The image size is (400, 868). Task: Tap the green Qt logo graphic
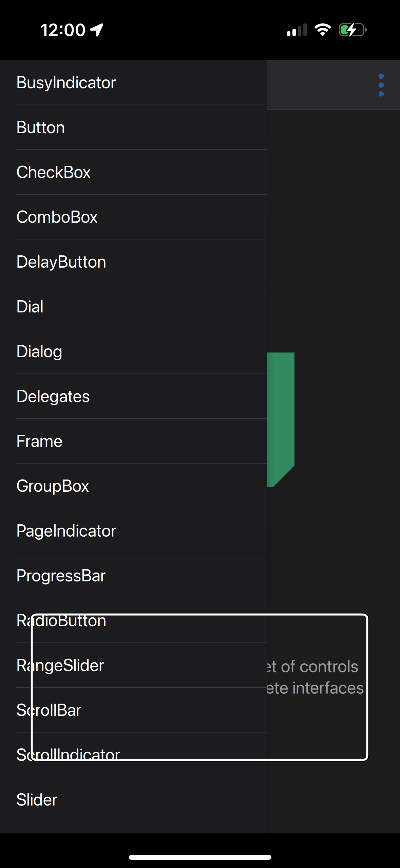pyautogui.click(x=281, y=420)
